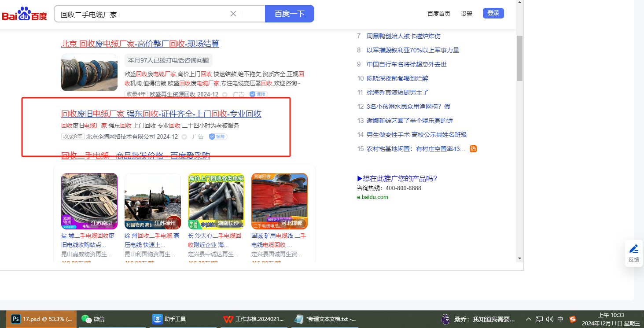
Task: Switch to the 新建文本文档.txt taskbar window
Action: (325, 319)
